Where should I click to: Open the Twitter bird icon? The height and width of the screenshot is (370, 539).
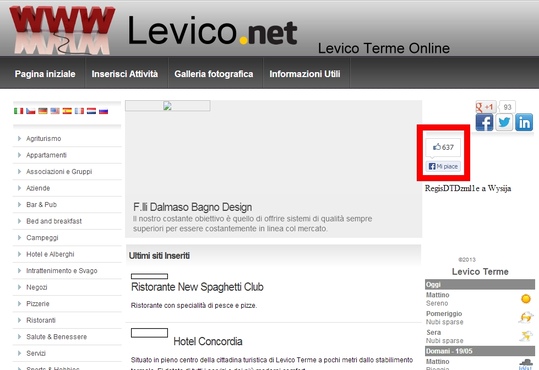[504, 122]
